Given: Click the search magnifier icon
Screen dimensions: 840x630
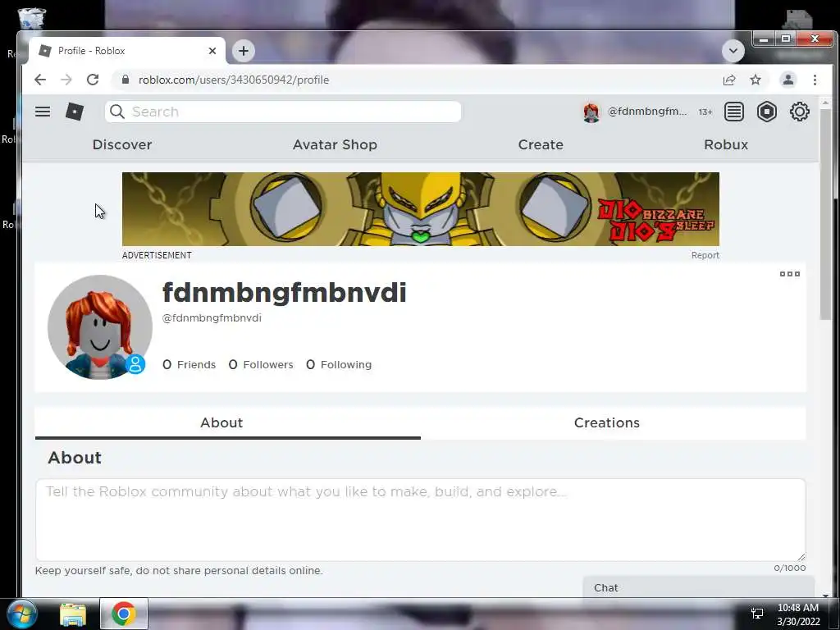Looking at the screenshot, I should (116, 112).
